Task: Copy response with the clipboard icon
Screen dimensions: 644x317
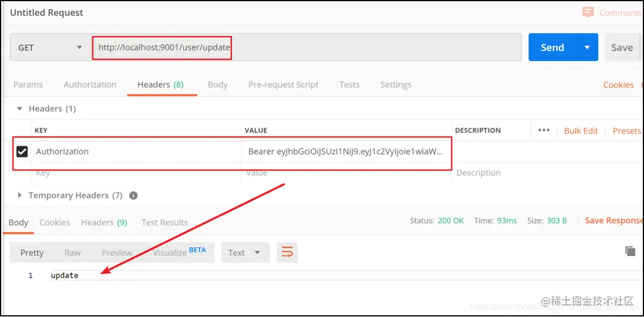Action: [630, 251]
